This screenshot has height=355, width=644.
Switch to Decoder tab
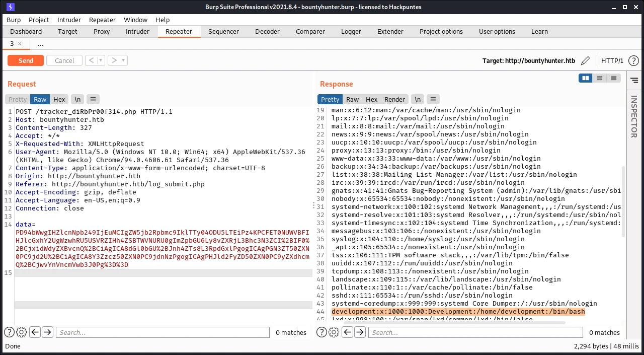pos(267,31)
